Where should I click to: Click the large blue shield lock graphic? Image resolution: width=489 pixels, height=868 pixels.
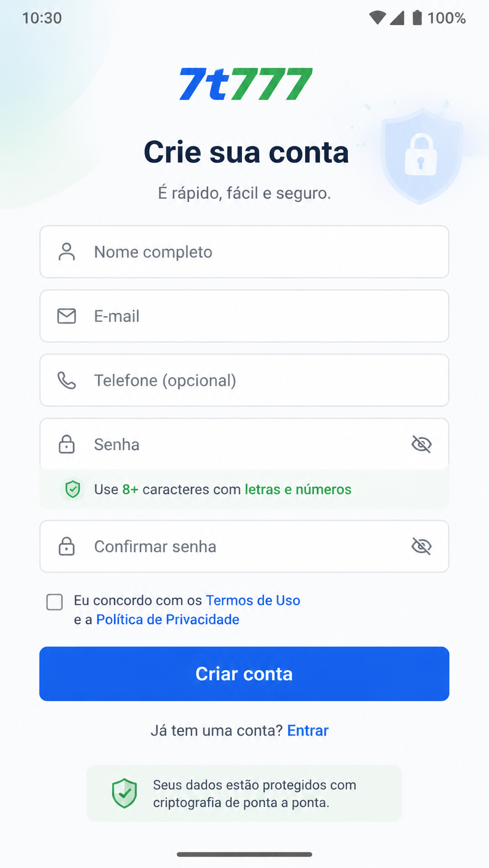tap(421, 156)
